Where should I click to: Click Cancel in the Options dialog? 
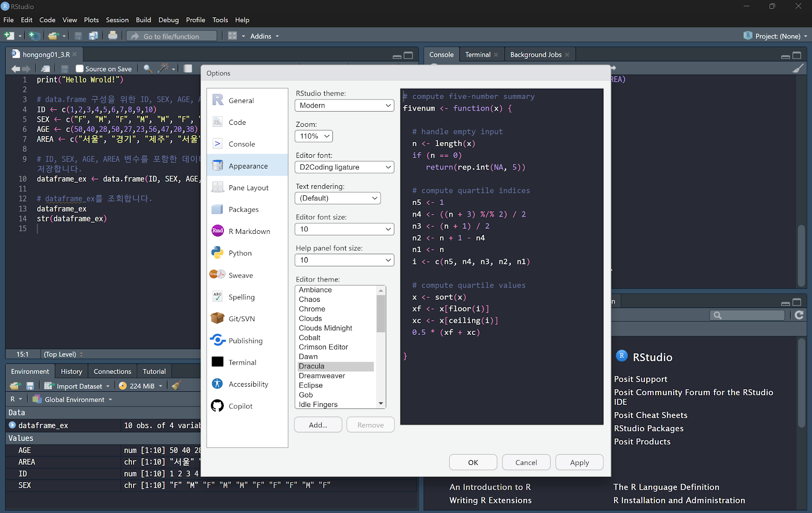[x=526, y=462]
